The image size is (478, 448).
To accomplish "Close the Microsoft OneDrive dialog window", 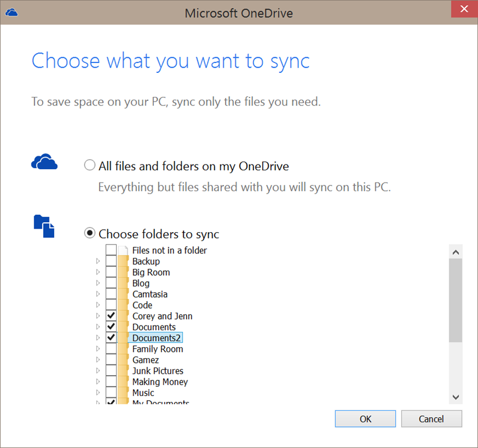I will 464,9.
